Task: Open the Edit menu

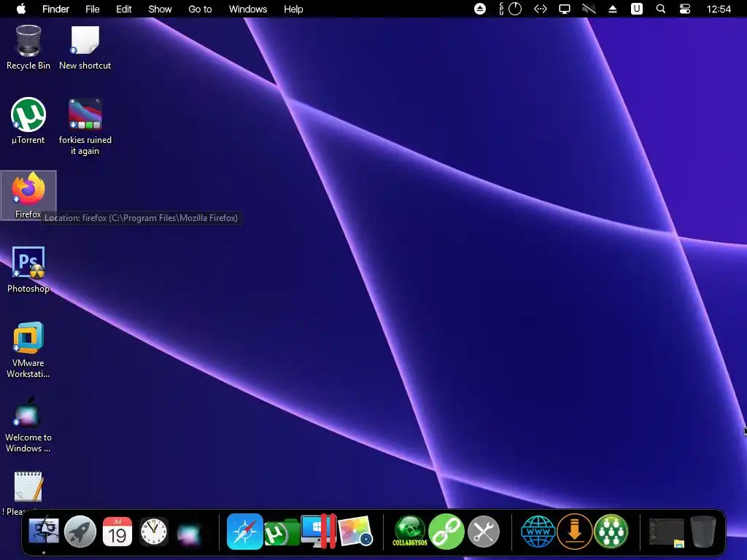Action: click(x=124, y=9)
